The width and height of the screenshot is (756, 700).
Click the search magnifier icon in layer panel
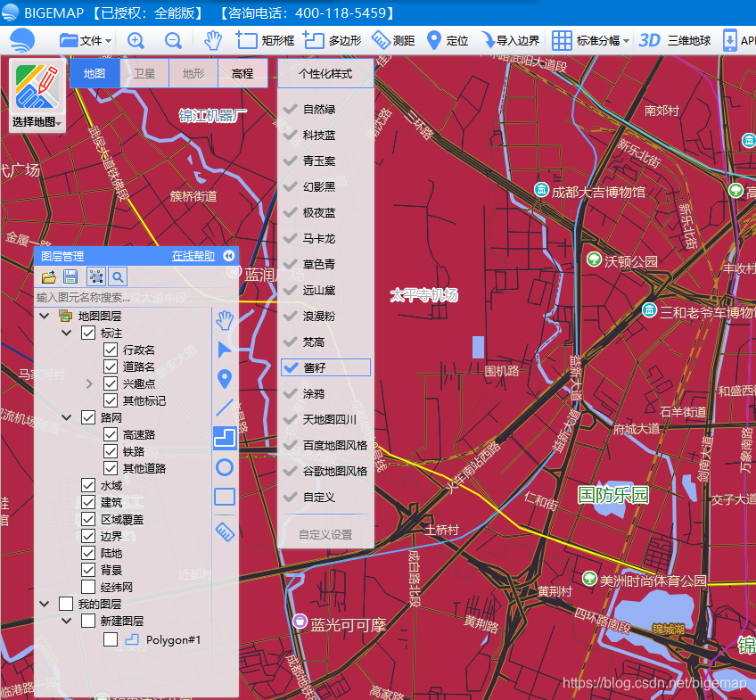pyautogui.click(x=118, y=276)
